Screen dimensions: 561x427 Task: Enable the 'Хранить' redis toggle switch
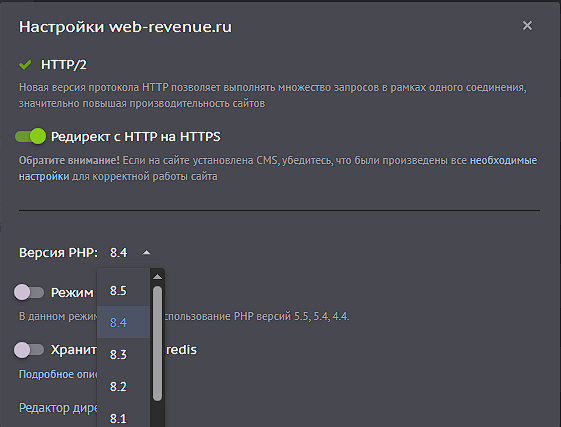(x=29, y=349)
